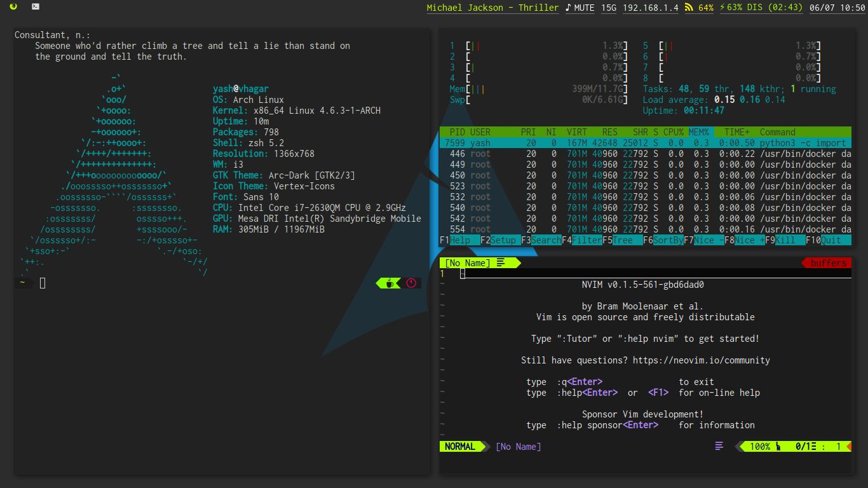Sort by PID column header in htop
Screen dimensions: 868x488
458,132
